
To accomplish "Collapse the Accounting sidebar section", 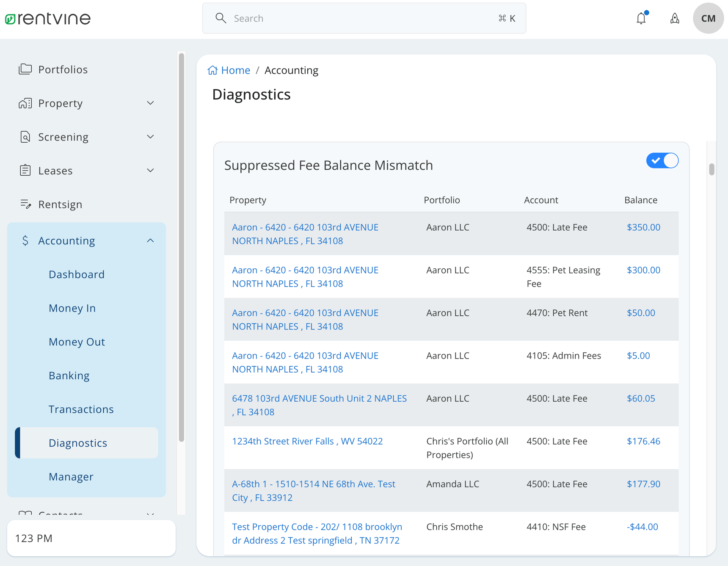I will pyautogui.click(x=150, y=240).
